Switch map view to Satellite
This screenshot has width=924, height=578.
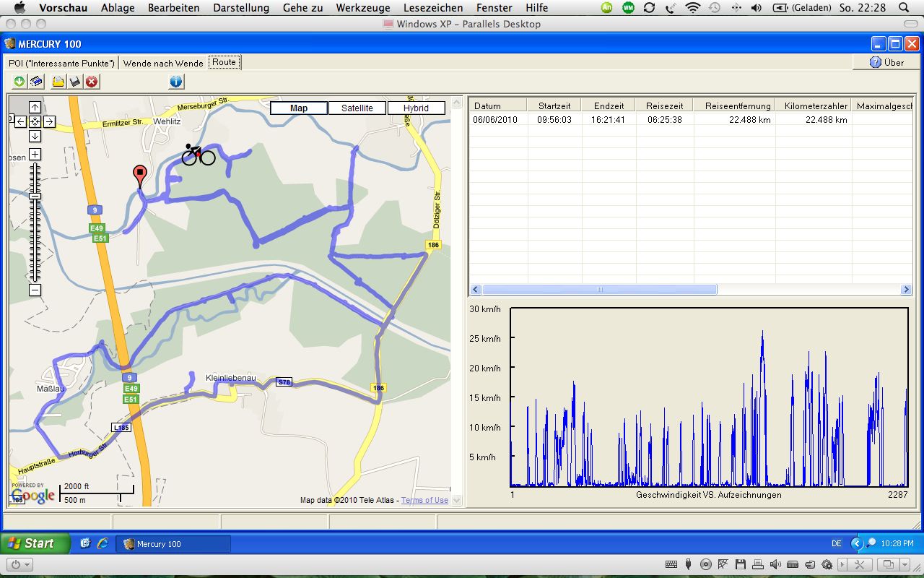click(x=357, y=108)
